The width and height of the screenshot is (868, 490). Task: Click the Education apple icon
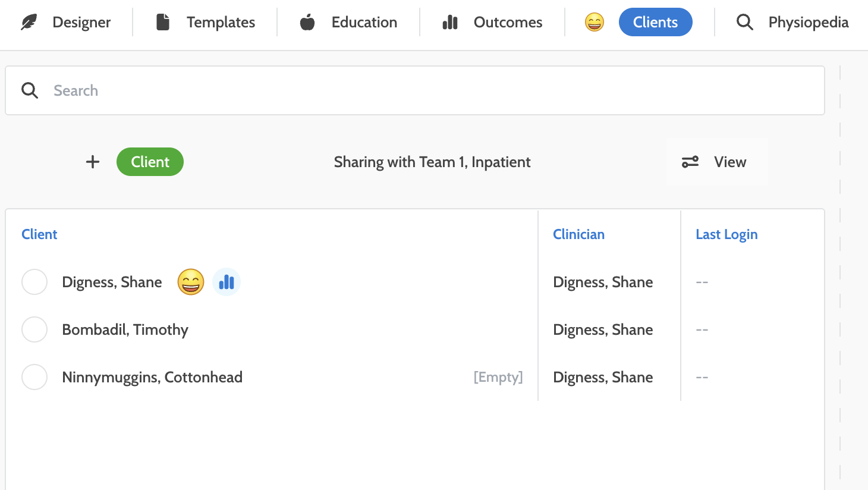coord(307,23)
